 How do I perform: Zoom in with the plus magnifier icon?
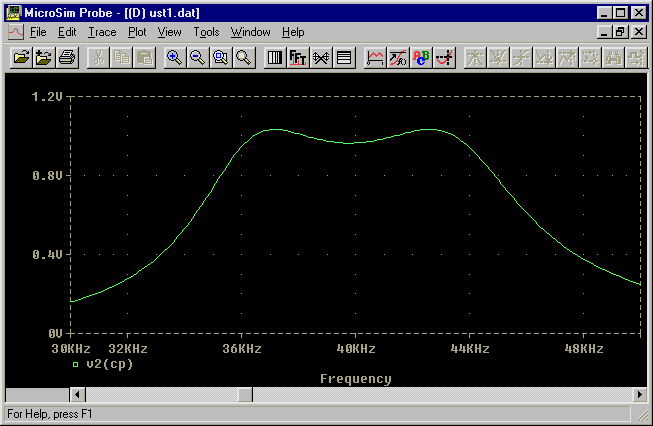pyautogui.click(x=174, y=57)
